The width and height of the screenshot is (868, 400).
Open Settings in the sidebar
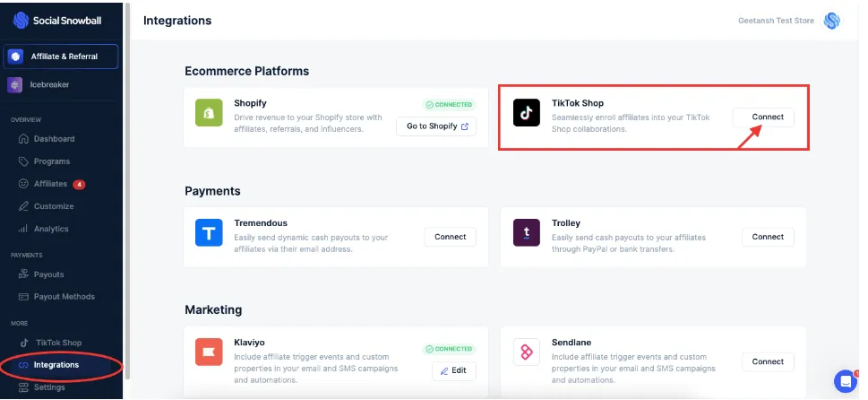coord(49,387)
